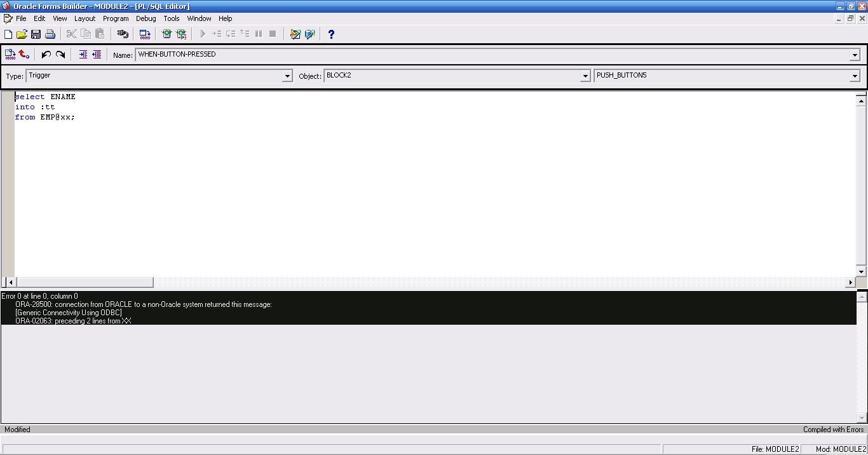Outdent the selected code lines

click(97, 55)
